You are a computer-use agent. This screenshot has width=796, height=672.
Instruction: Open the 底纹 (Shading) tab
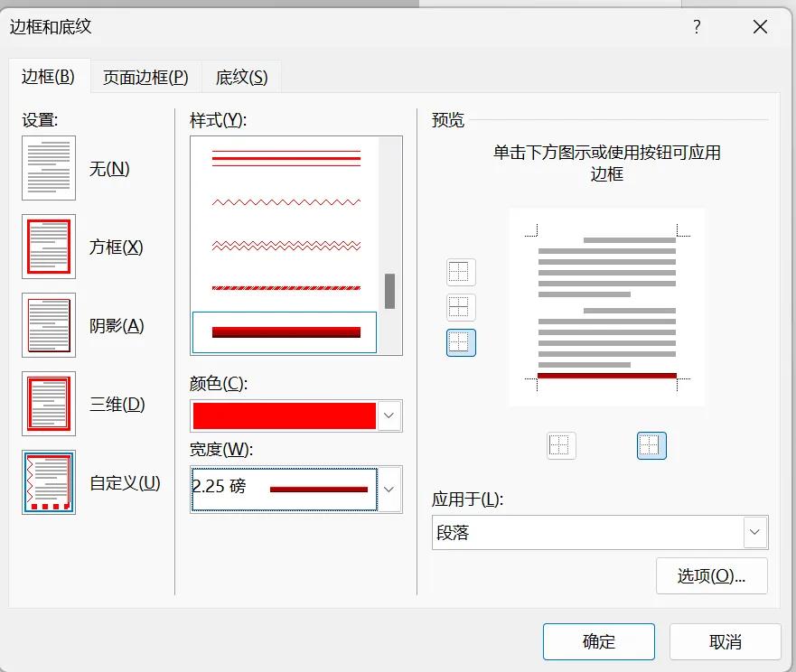pos(240,77)
